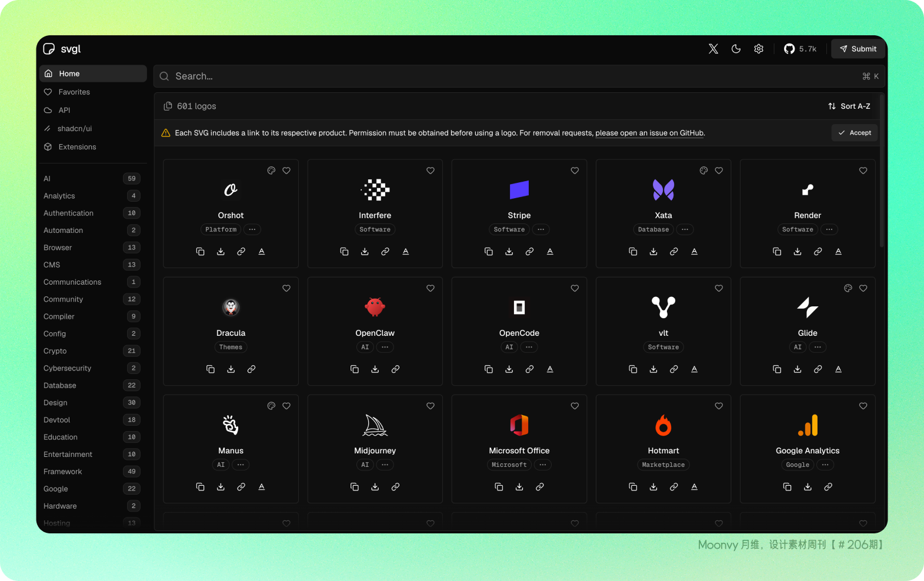Image resolution: width=924 pixels, height=581 pixels.
Task: Copy the Hotmart SVG logo
Action: point(633,487)
